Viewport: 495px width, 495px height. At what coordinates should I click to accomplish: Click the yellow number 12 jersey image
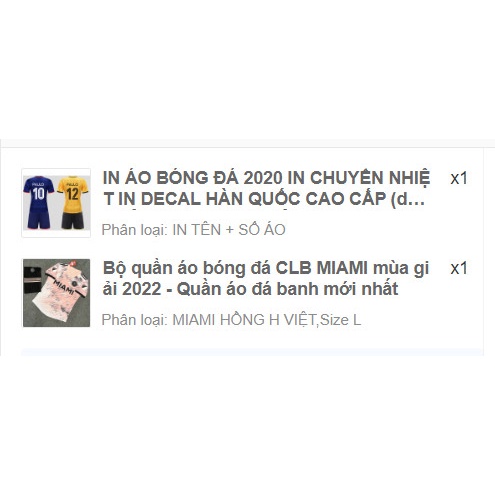click(x=73, y=194)
